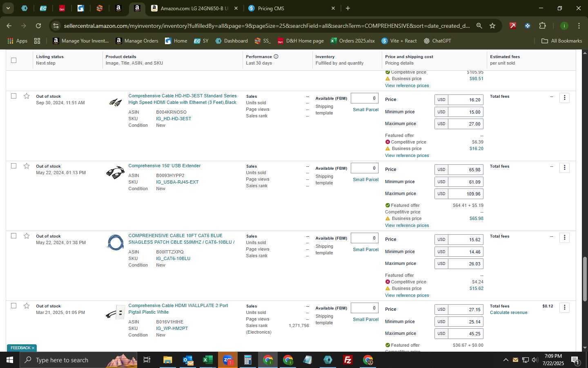Open actions menu for HDMI WALLPLATE row

[x=564, y=307]
